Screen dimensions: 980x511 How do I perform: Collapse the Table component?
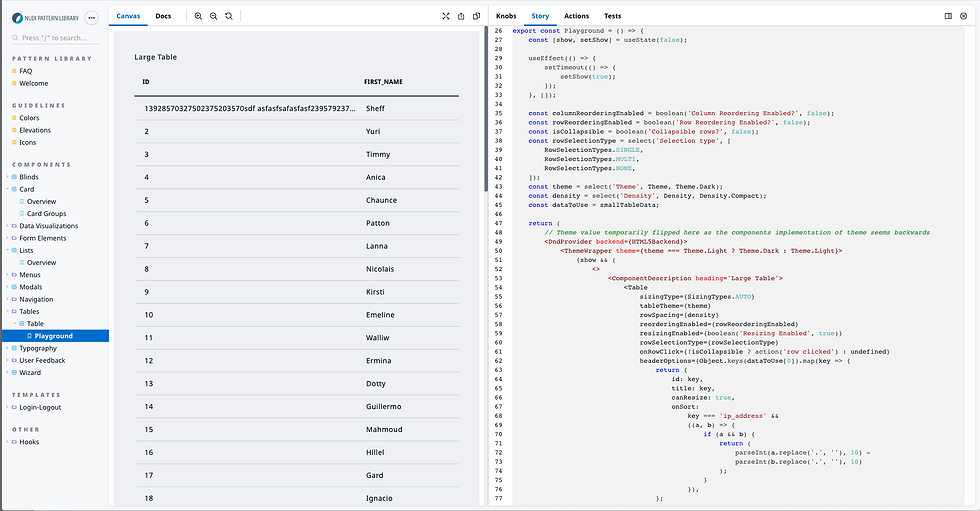coord(35,324)
